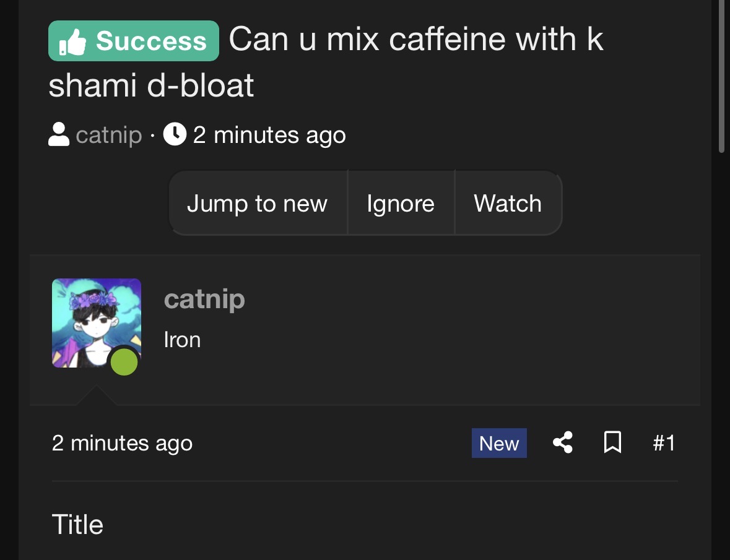Viewport: 730px width, 560px height.
Task: Open catnip username in the post
Action: pos(204,299)
